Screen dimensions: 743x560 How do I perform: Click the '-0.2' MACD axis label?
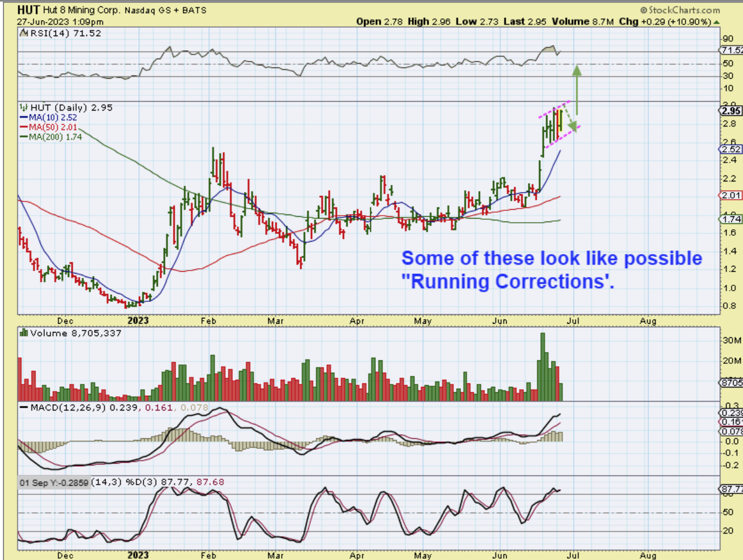(x=729, y=465)
